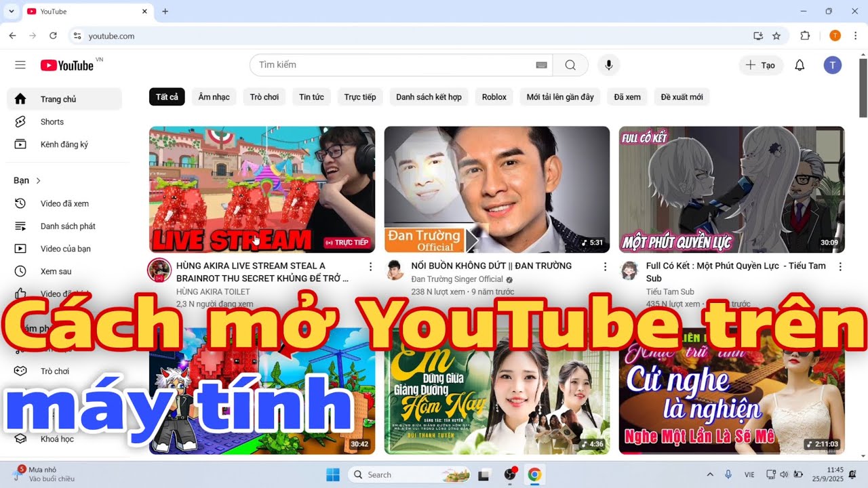Viewport: 868px width, 488px height.
Task: Open HÙNG AKIRA live stream thumbnail
Action: [x=262, y=189]
